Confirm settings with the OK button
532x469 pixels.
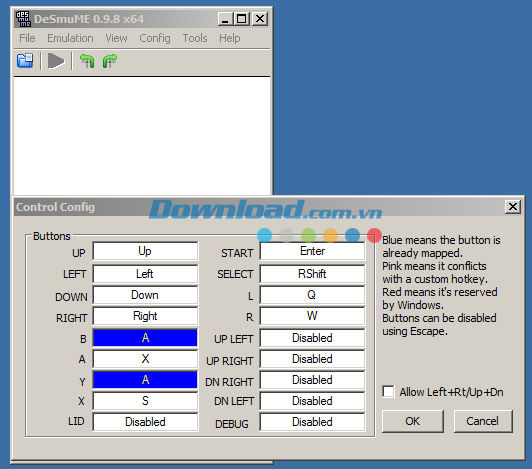tap(413, 421)
